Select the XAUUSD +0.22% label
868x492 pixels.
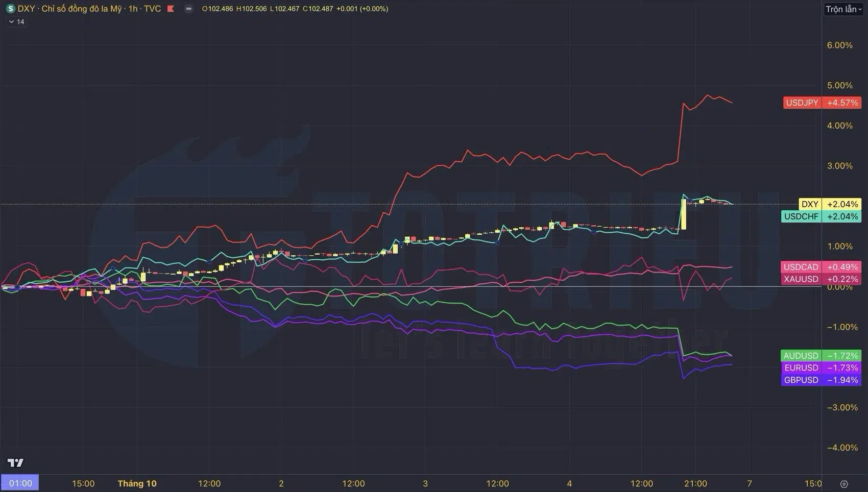pos(821,279)
